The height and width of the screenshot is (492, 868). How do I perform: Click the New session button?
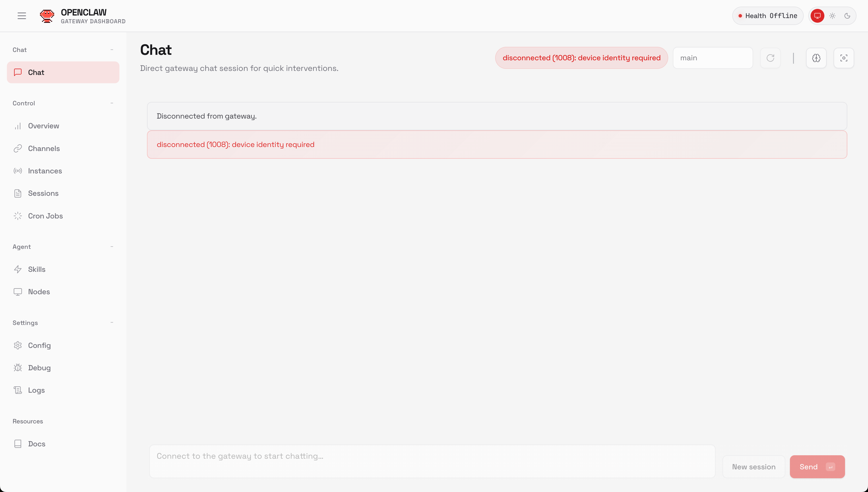(x=753, y=467)
